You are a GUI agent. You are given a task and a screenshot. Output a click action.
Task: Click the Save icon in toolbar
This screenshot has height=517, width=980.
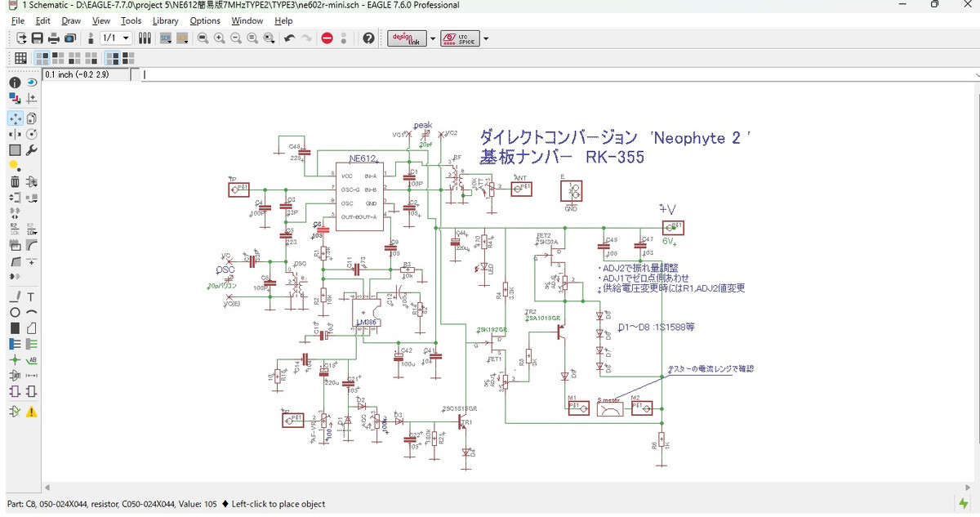[x=37, y=38]
